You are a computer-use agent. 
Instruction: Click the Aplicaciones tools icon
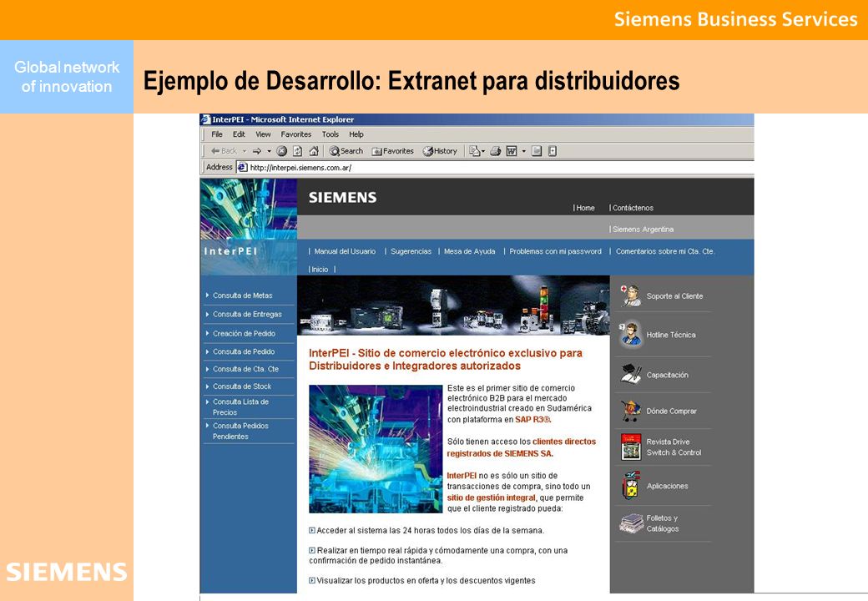[x=630, y=485]
